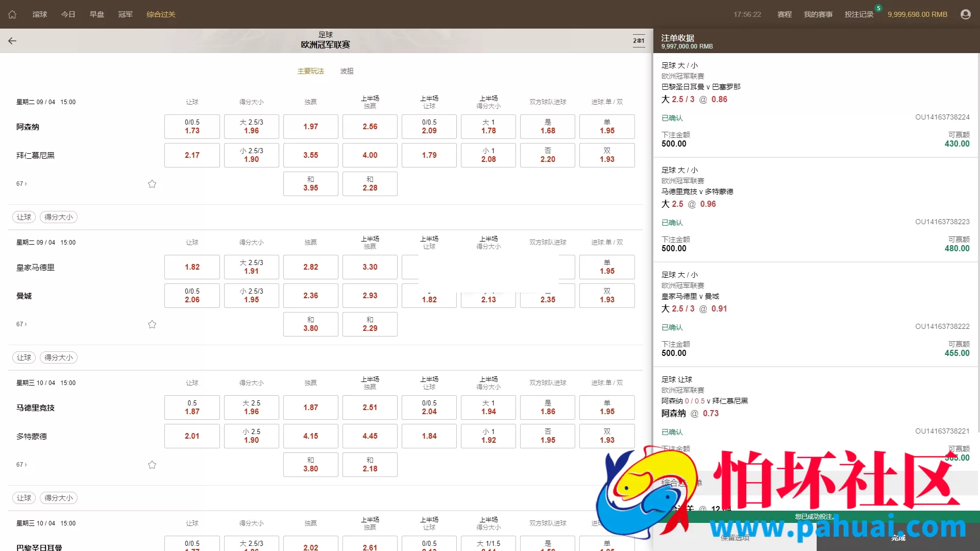
Task: Select Bayern Munich win odds 3.55
Action: point(310,155)
